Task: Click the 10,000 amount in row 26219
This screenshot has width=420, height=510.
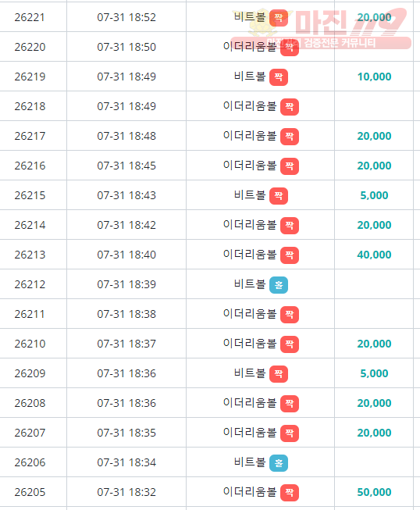Action: tap(374, 77)
